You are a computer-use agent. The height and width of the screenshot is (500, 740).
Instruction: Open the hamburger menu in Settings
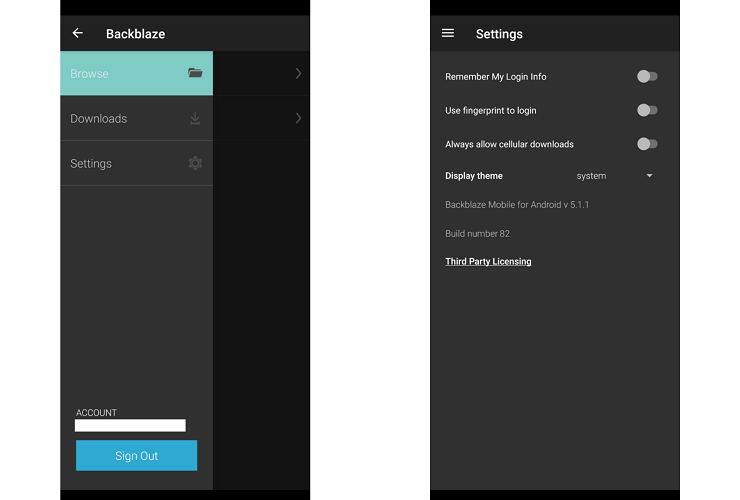coord(448,33)
